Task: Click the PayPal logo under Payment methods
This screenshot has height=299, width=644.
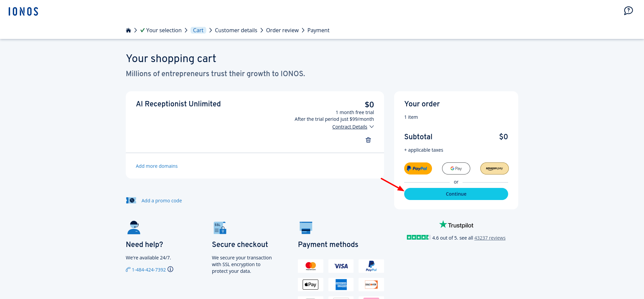Action: (x=371, y=266)
